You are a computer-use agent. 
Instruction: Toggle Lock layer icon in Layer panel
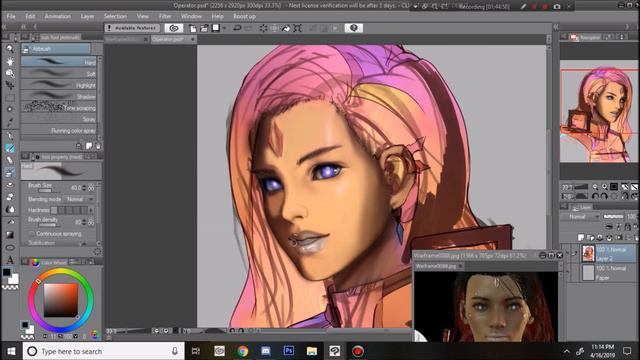628,227
